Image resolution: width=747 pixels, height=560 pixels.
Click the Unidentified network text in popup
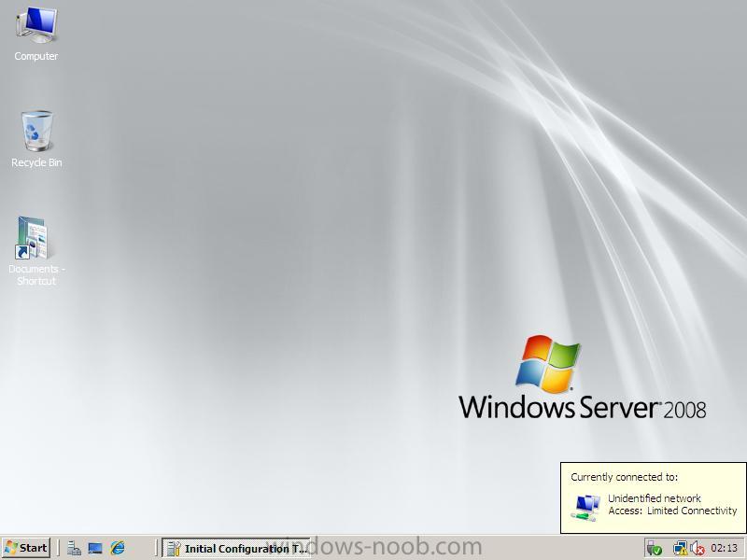655,498
